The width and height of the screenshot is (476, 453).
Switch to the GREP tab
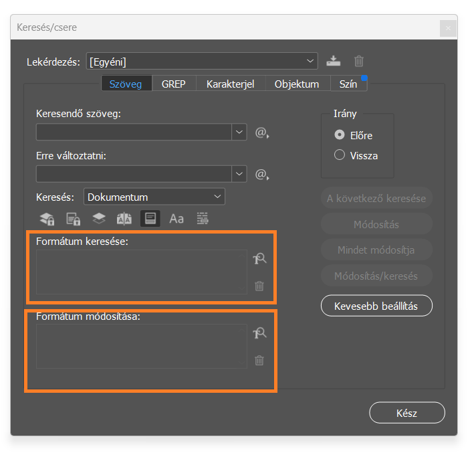click(174, 84)
